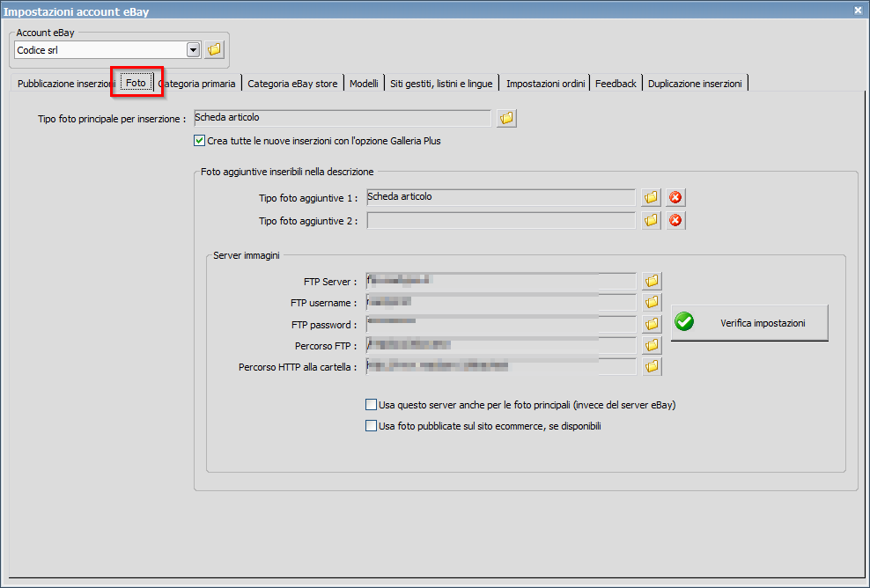Enable using this server for main photos
870x588 pixels.
372,405
